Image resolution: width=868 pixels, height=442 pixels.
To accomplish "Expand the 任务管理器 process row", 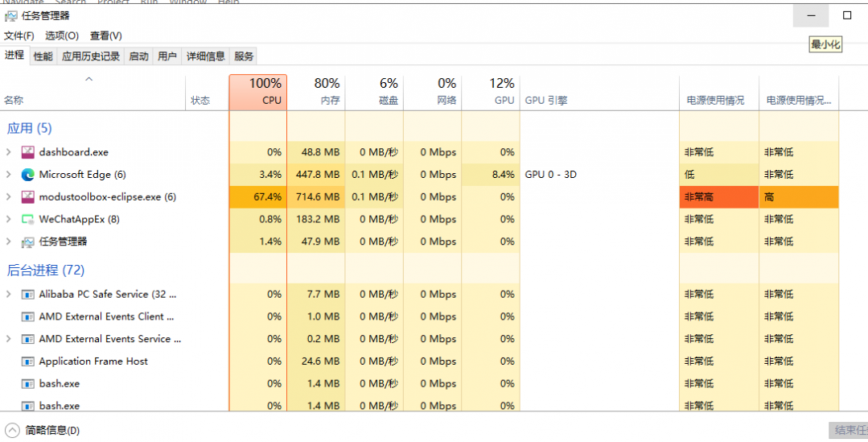I will tap(8, 242).
